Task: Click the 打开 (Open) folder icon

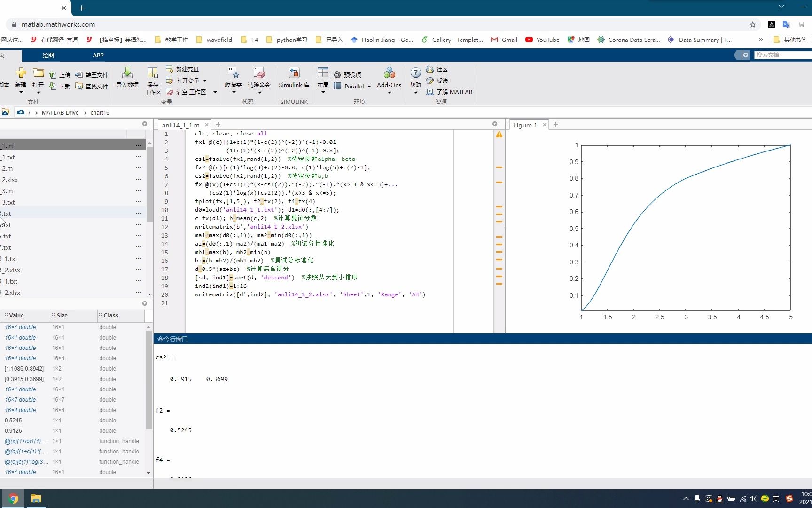Action: (38, 72)
